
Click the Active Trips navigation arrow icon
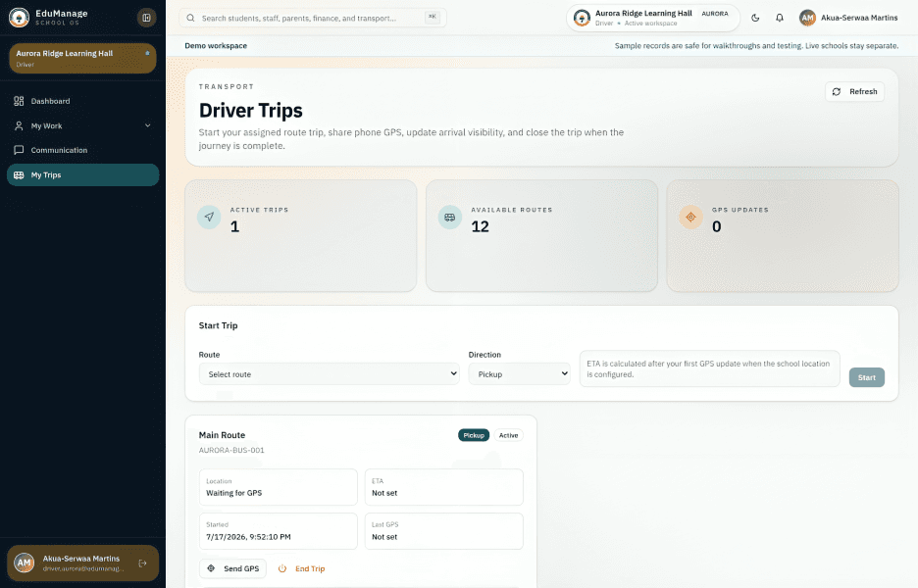point(209,217)
